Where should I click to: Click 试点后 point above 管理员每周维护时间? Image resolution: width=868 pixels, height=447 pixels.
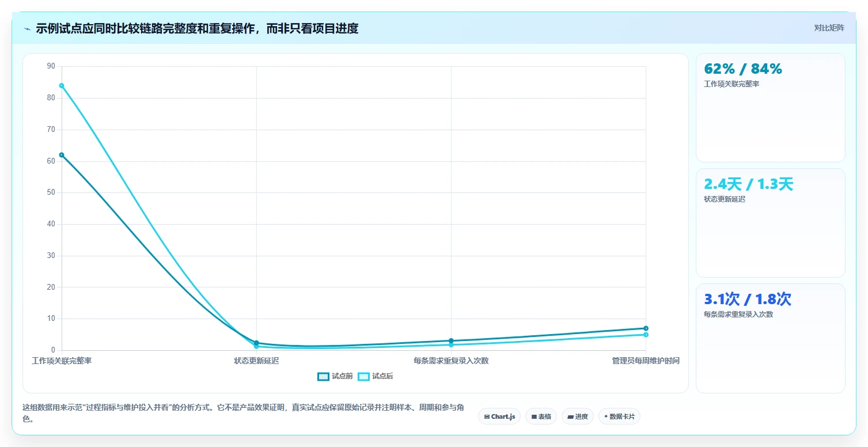tap(646, 335)
